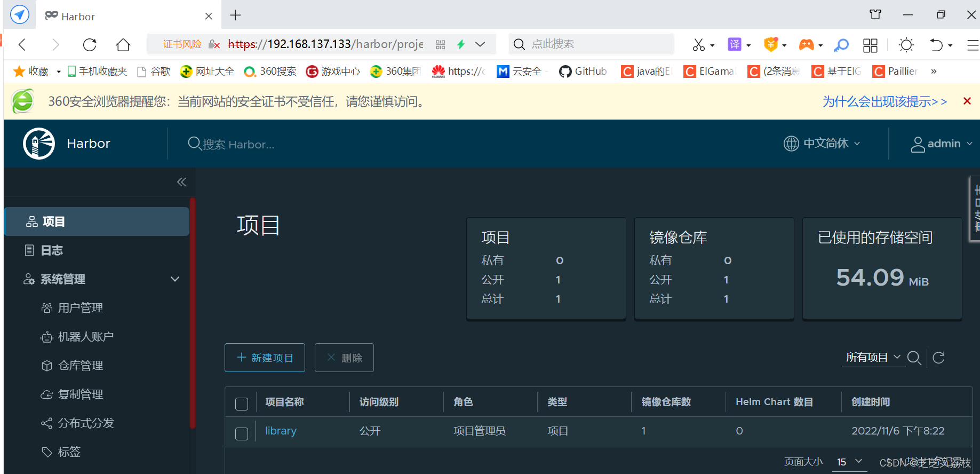
Task: Open the 所有项目 filter dropdown
Action: 873,358
